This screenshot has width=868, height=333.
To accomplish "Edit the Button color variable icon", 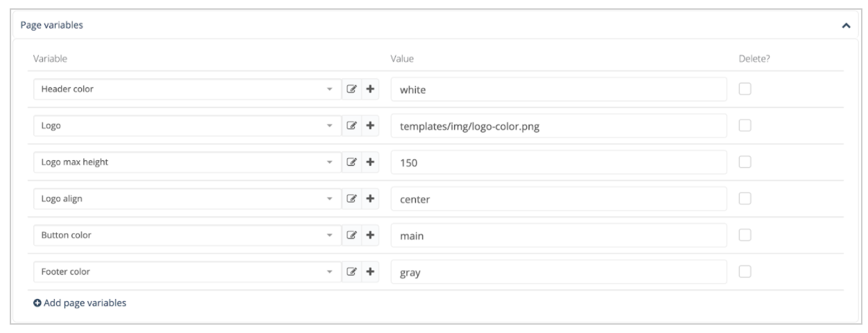I will coord(351,235).
